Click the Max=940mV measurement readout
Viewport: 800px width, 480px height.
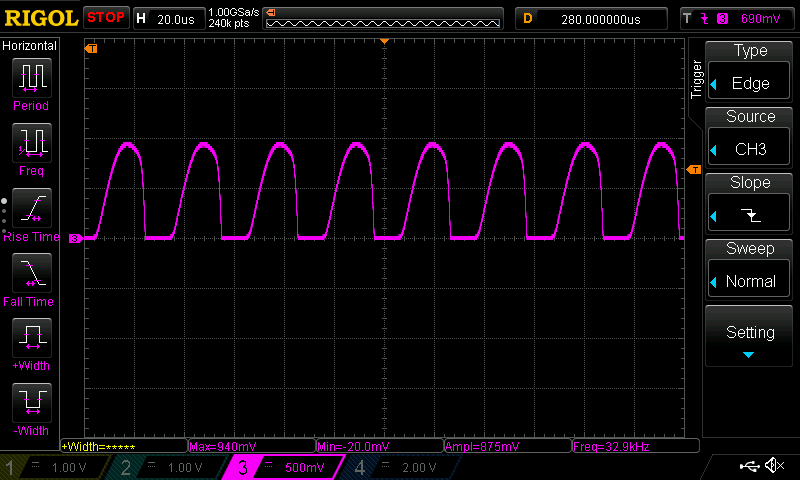(252, 446)
